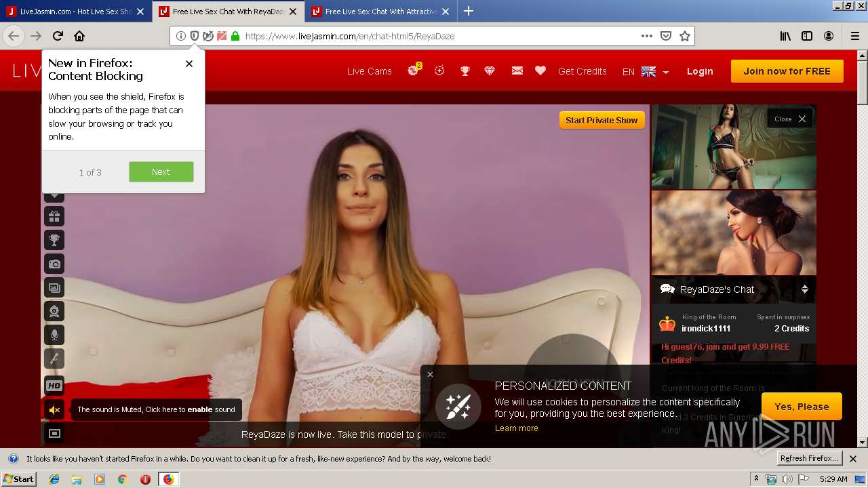Open the diamond icon in header

click(490, 70)
